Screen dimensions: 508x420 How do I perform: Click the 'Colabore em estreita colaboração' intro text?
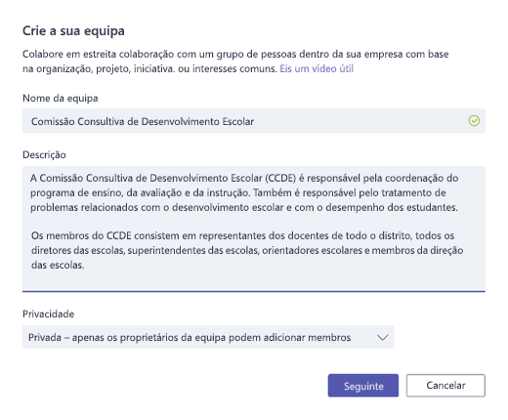coord(235,62)
